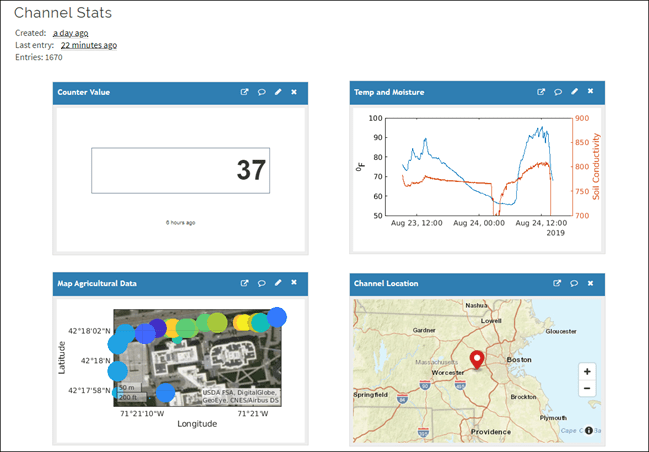649x452 pixels.
Task: Click the Nashua label on the map
Action: pyautogui.click(x=476, y=305)
